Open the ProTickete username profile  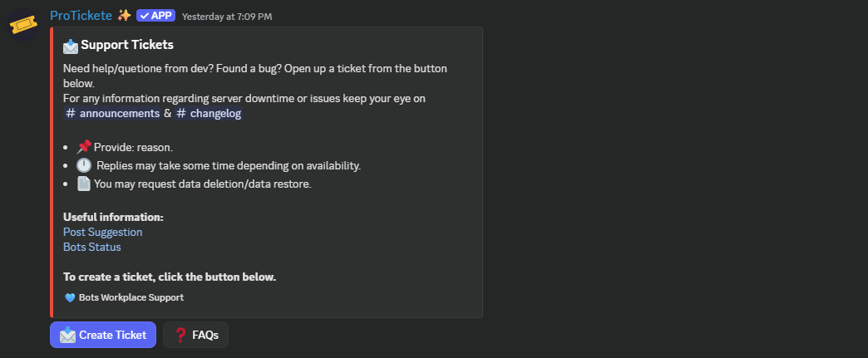click(81, 15)
